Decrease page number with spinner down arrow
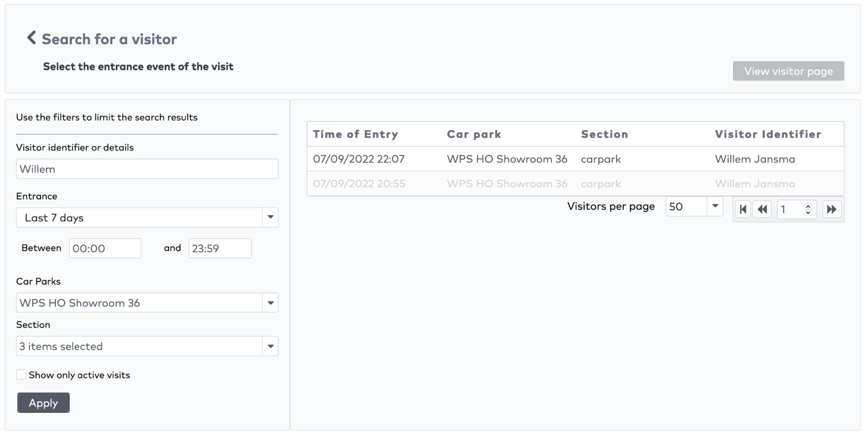Viewport: 868px width, 436px height. pyautogui.click(x=808, y=212)
